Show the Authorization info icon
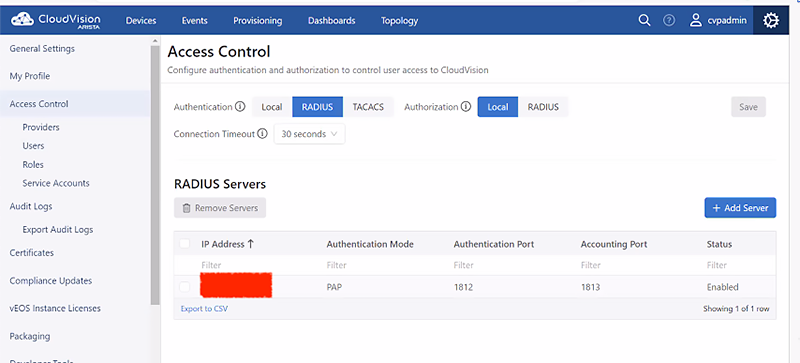Screen dimensions: 800x363 click(x=465, y=107)
